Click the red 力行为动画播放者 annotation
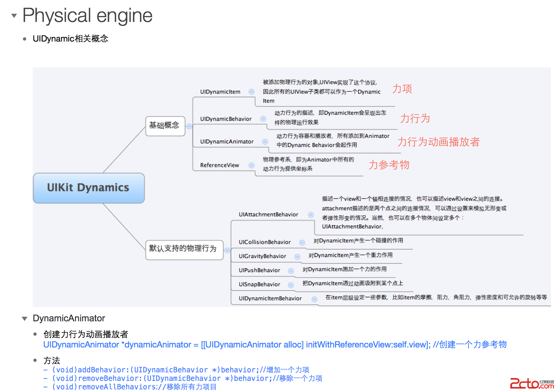 click(x=439, y=142)
